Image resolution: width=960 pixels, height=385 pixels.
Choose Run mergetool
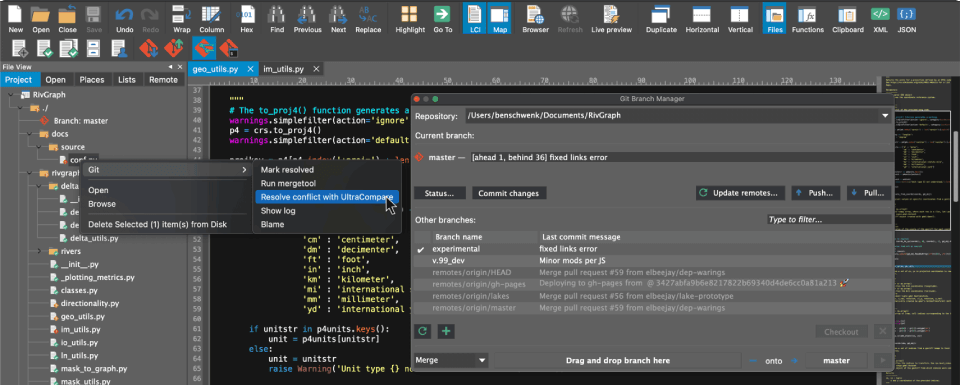[288, 183]
